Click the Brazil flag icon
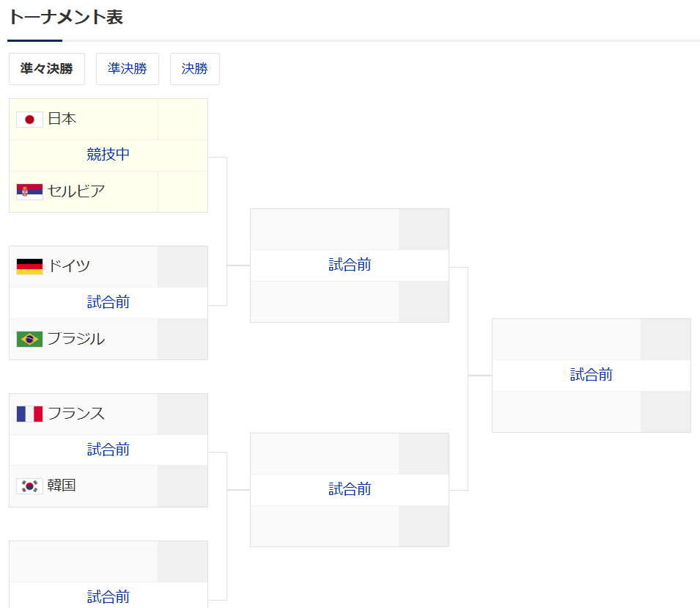The height and width of the screenshot is (608, 700). (x=29, y=339)
